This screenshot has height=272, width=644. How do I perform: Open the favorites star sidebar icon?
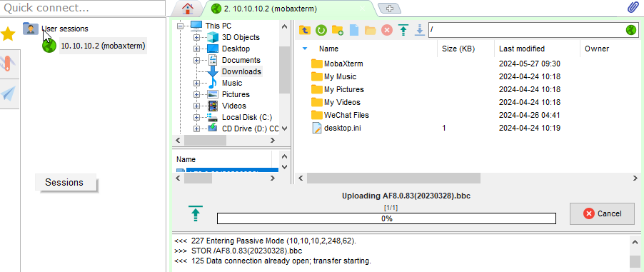[8, 34]
